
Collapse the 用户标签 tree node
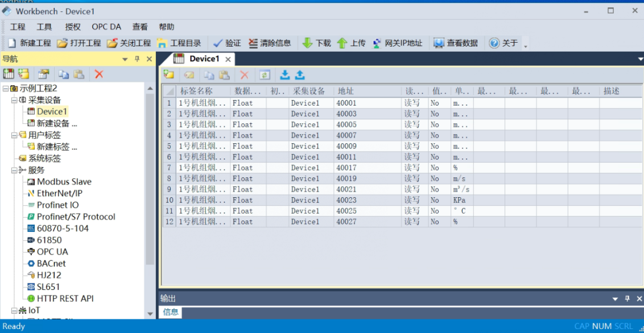tap(14, 135)
